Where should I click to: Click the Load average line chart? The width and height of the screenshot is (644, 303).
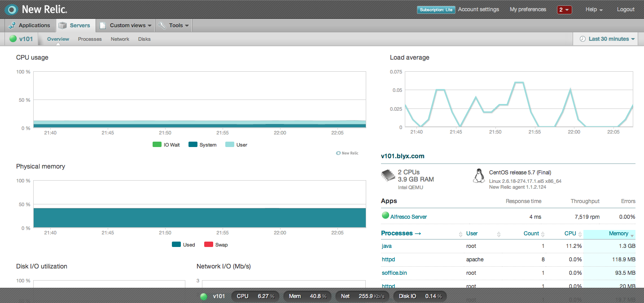[x=519, y=99]
